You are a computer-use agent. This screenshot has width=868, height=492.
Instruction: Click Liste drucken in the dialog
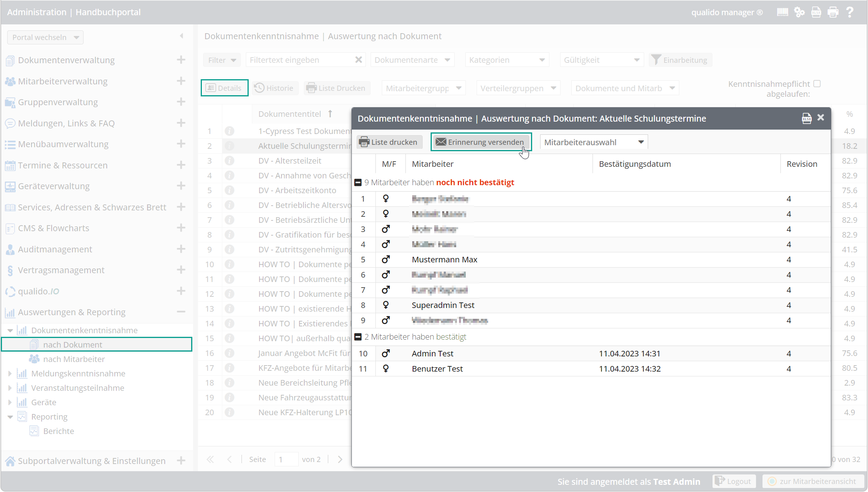389,142
